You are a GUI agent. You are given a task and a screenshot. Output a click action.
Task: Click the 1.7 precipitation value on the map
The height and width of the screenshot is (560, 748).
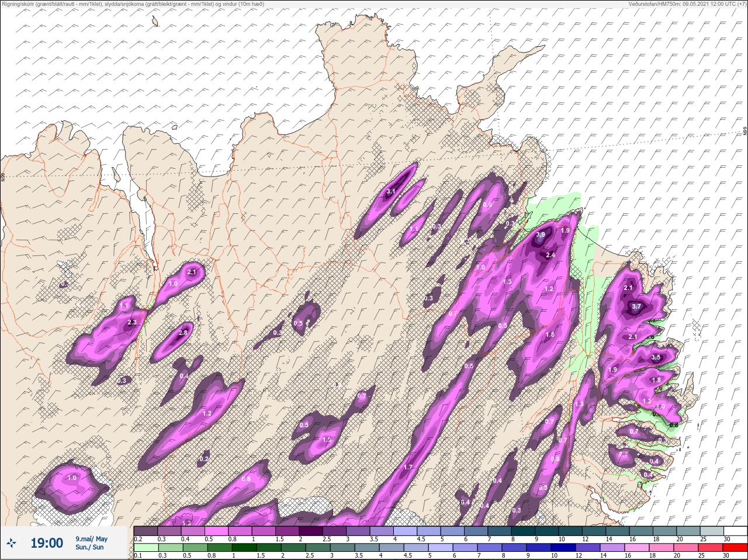[x=408, y=468]
